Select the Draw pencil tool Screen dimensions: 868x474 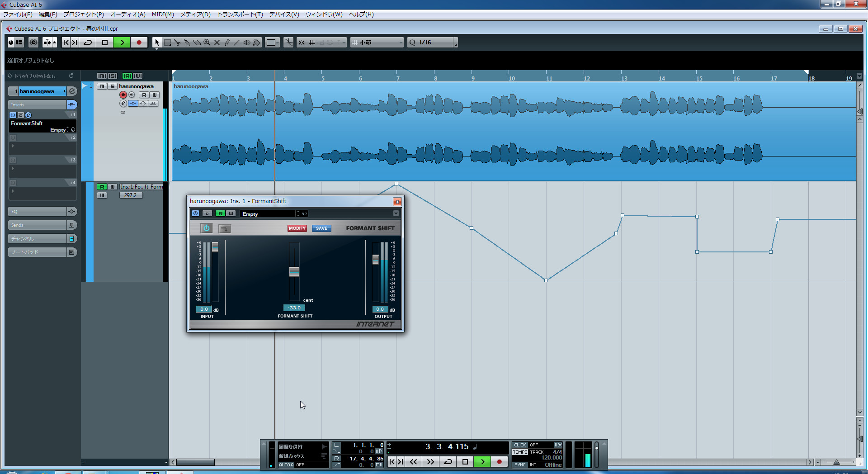point(227,43)
